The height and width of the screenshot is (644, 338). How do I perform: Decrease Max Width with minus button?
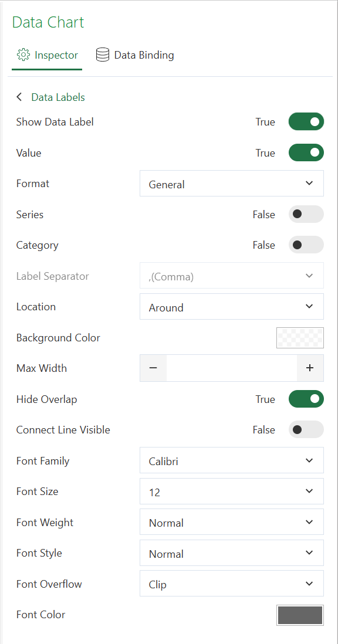tap(153, 368)
